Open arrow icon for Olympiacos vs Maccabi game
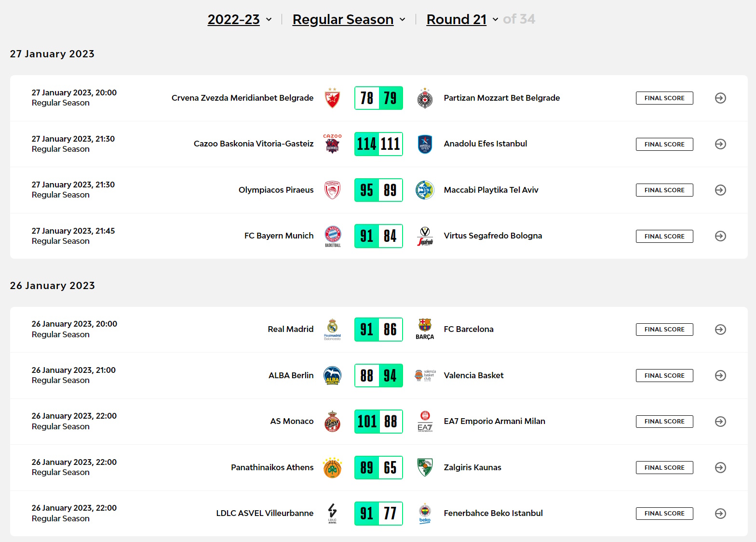The height and width of the screenshot is (542, 756). 720,190
